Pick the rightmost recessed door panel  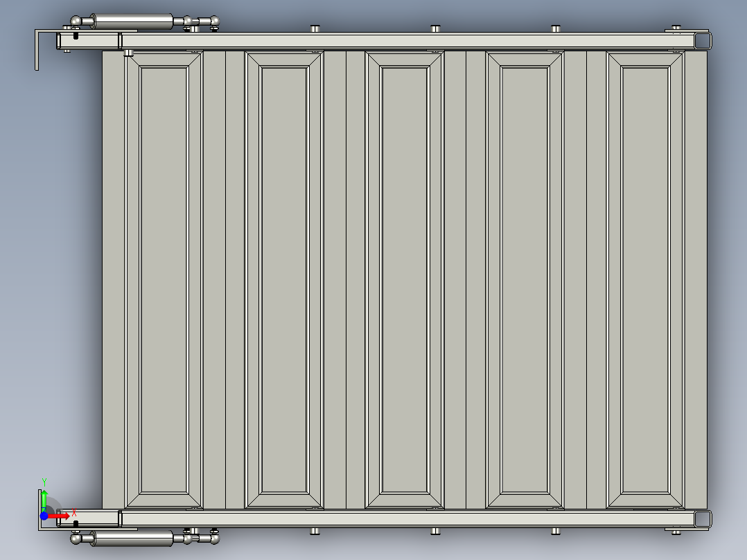click(646, 280)
